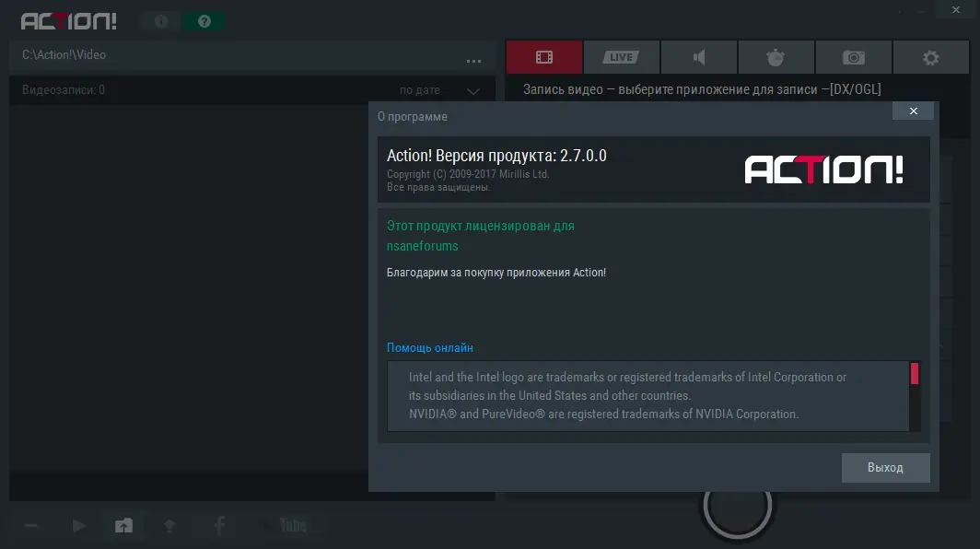
Task: Close the 'О программе' dialog with X
Action: [913, 111]
